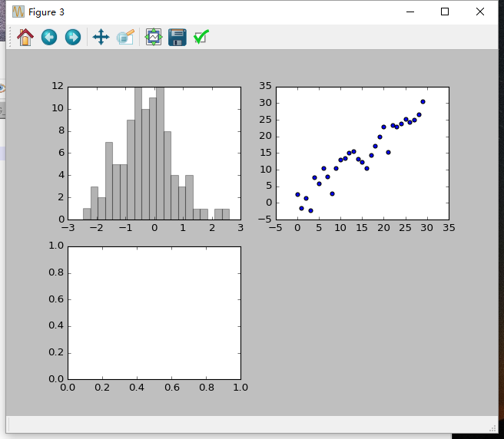Open the Configure subplots dialog

click(154, 38)
